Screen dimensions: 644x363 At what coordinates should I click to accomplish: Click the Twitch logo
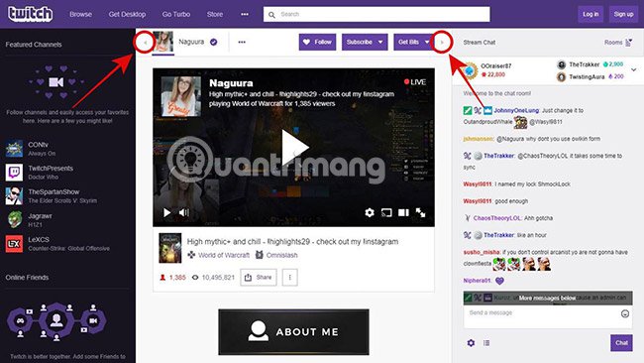tap(31, 14)
